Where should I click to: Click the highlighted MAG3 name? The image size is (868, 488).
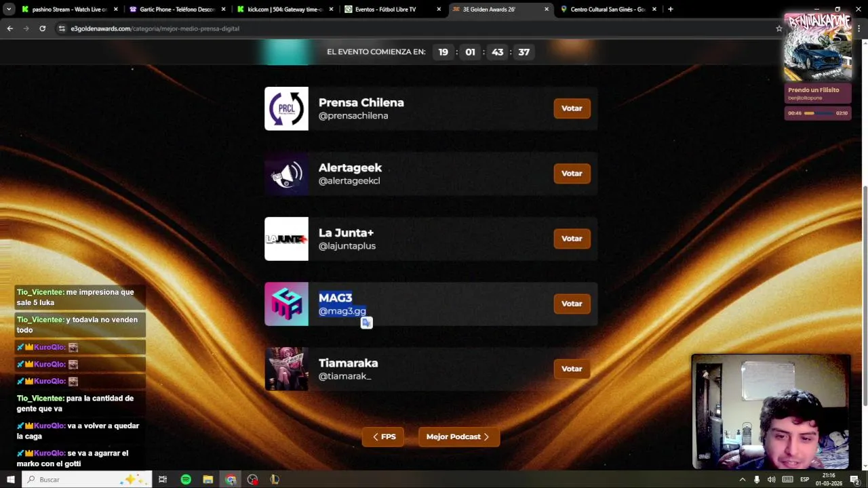(336, 298)
